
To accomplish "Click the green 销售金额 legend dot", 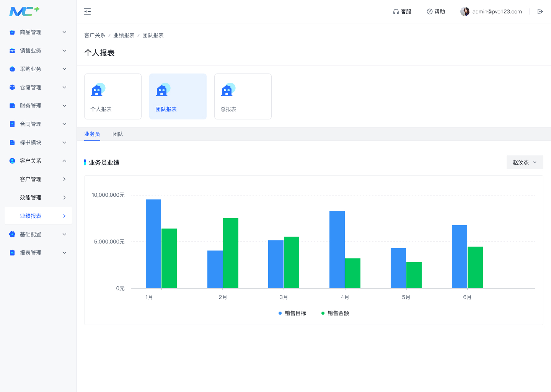I will [323, 313].
